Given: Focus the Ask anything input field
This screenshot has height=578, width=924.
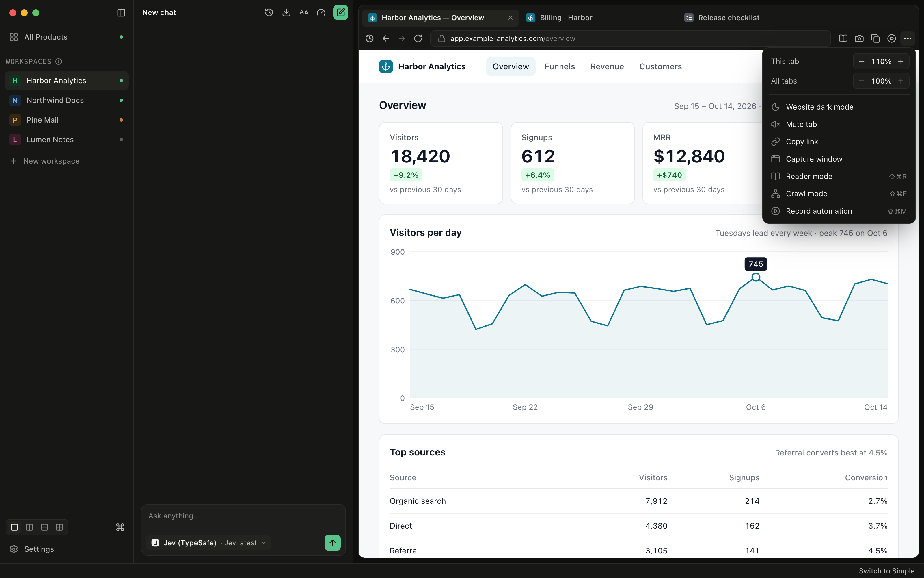Looking at the screenshot, I should click(243, 516).
